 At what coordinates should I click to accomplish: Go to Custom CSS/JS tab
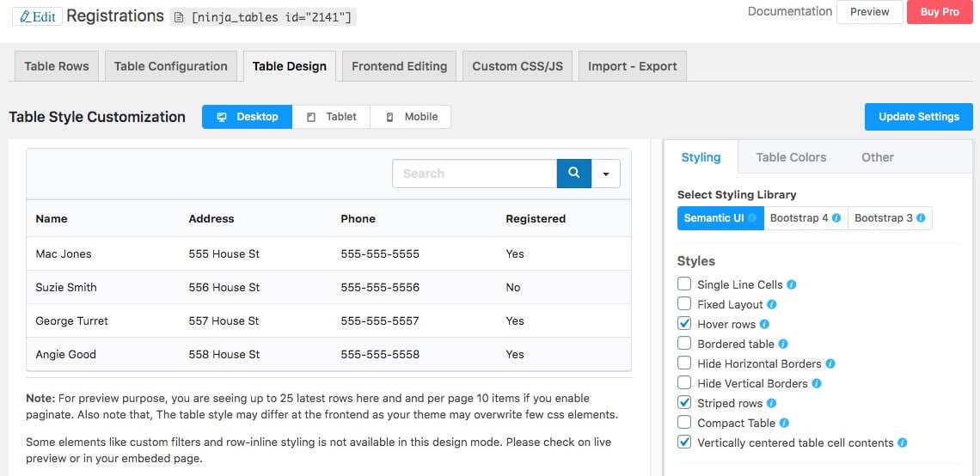518,66
